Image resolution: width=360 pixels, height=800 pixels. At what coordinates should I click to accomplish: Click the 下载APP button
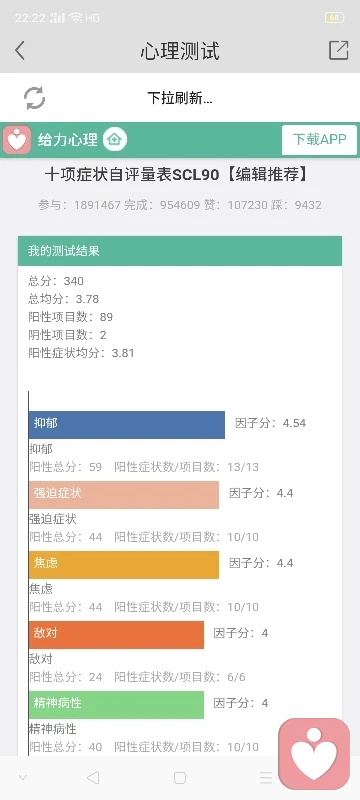click(x=319, y=139)
